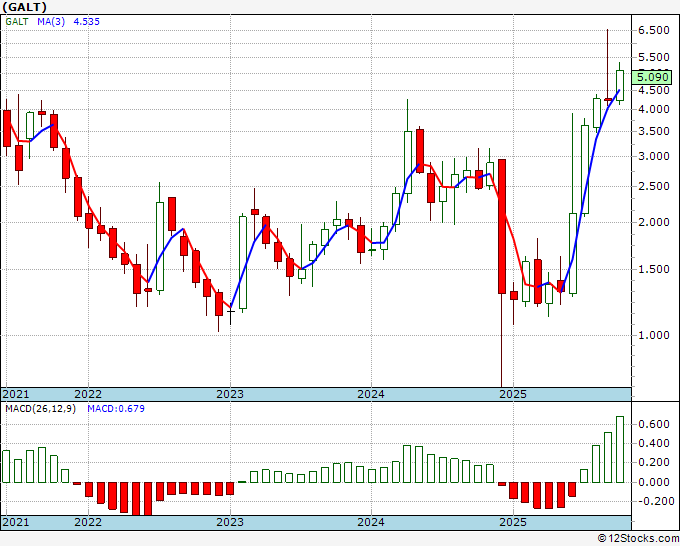This screenshot has height=546, width=680.
Task: Click 2025 on the price chart timeline
Action: (513, 394)
